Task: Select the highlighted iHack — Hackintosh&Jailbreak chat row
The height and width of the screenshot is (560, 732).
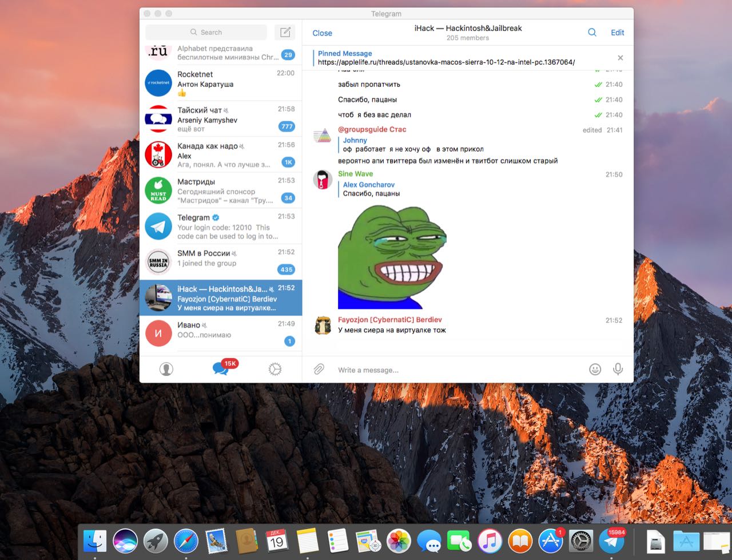Action: click(x=221, y=297)
